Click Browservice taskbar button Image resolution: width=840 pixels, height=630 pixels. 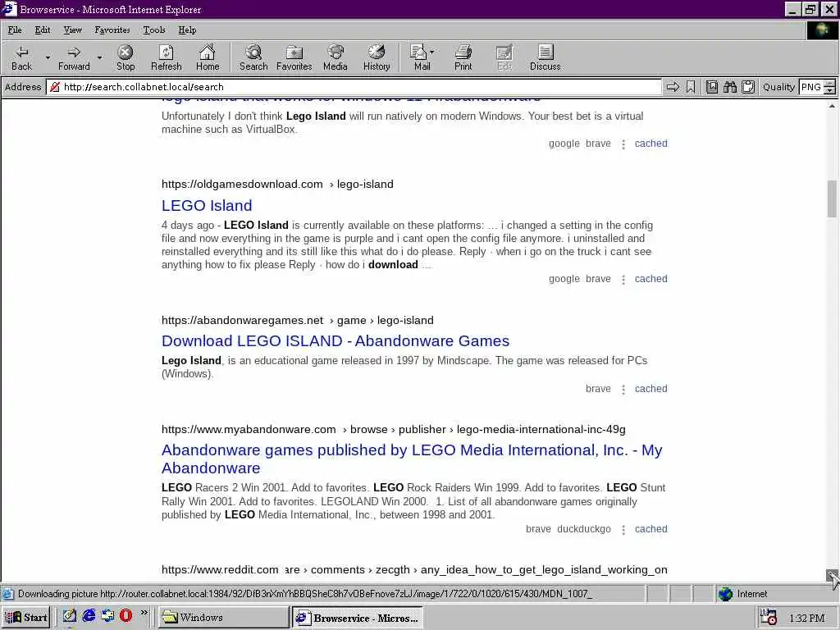pos(358,617)
